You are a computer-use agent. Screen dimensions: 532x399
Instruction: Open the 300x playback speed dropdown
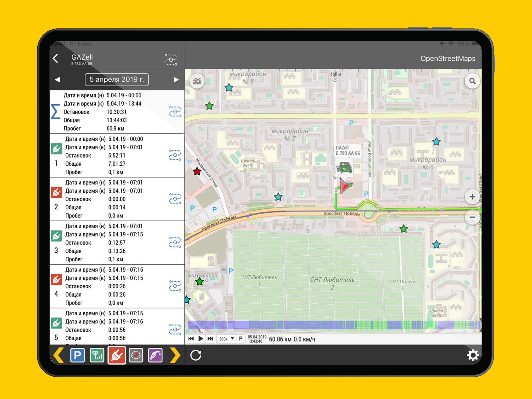[x=226, y=339]
